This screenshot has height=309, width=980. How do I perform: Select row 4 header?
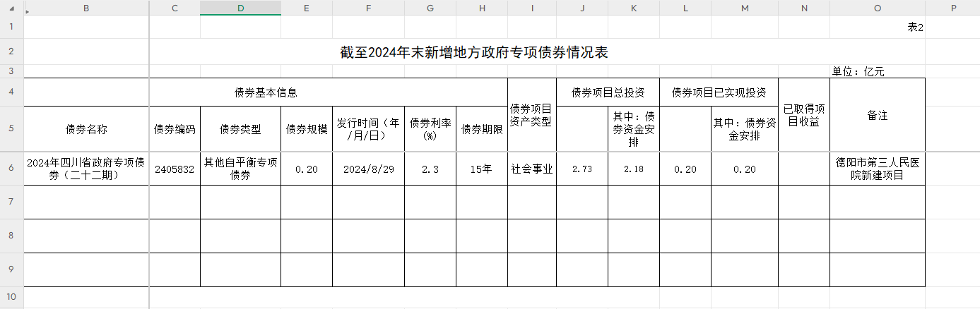[x=12, y=92]
